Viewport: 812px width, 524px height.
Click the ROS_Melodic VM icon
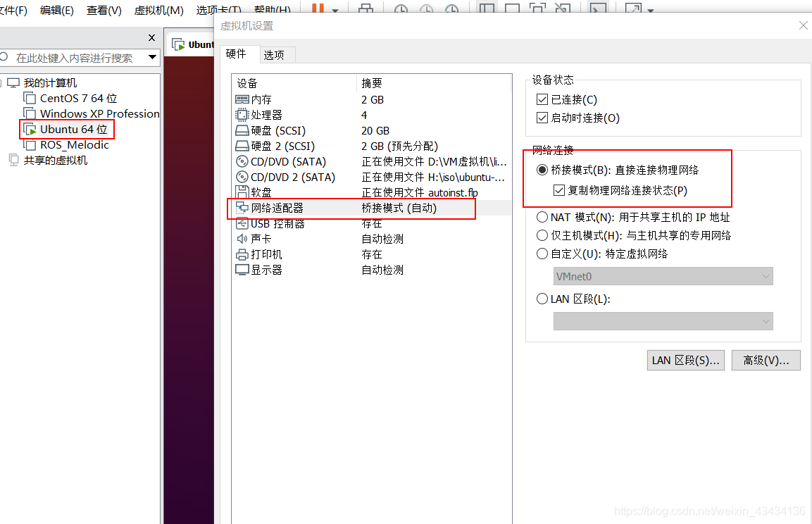[30, 145]
